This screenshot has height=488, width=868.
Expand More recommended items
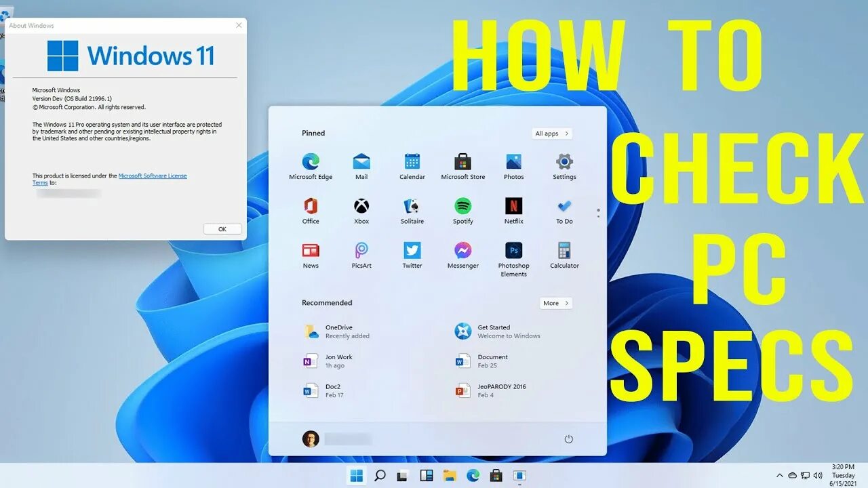[x=556, y=303]
